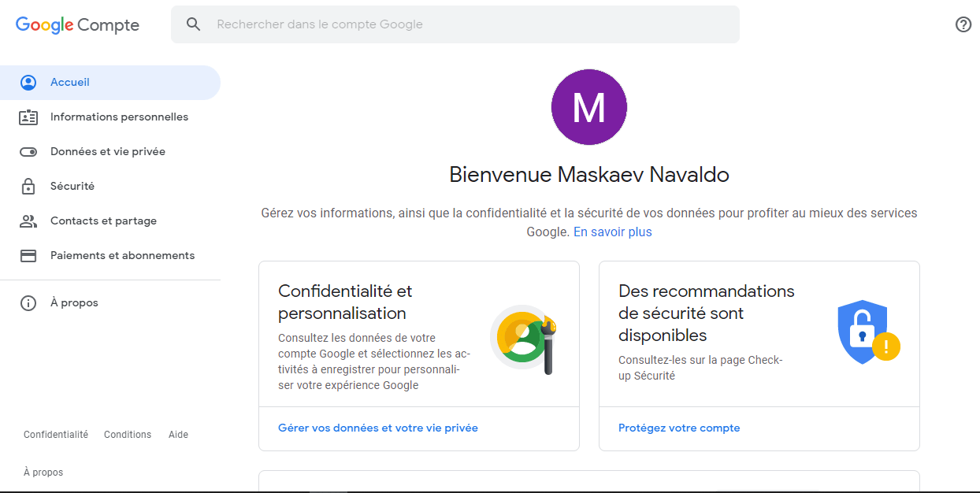
Task: Select Contacts et partage
Action: click(110, 221)
